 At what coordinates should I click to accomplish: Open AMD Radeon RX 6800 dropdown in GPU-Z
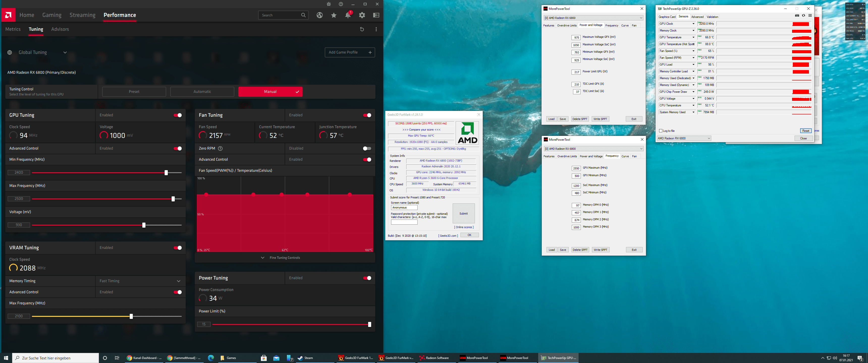coord(684,138)
